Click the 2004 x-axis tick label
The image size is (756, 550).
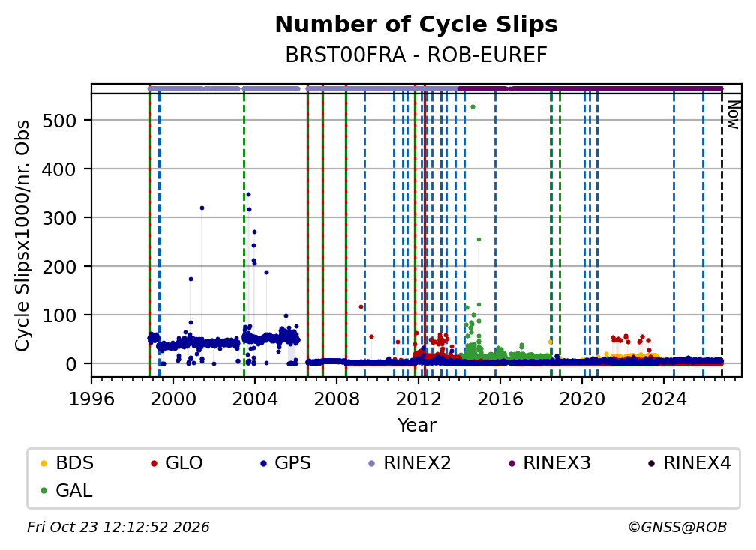tap(255, 399)
